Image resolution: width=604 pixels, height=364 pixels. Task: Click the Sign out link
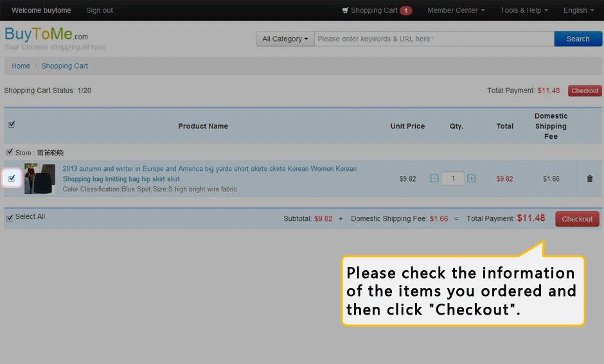(100, 10)
